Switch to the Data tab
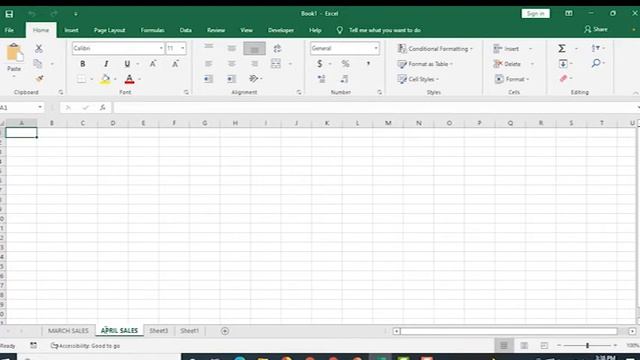The height and width of the screenshot is (360, 640). coord(185,30)
